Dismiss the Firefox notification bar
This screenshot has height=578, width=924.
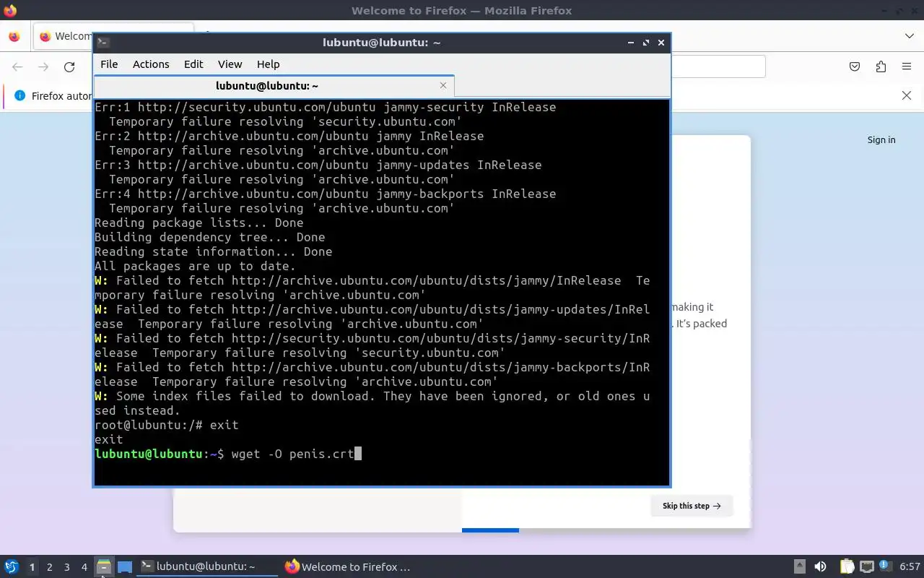tap(907, 95)
